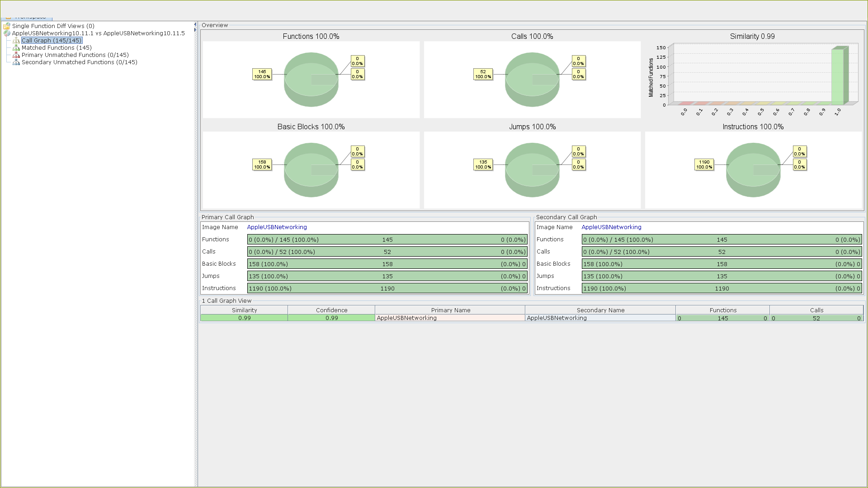Click the Jumps 100.0% pie chart
This screenshot has width=868, height=488.
[x=532, y=170]
